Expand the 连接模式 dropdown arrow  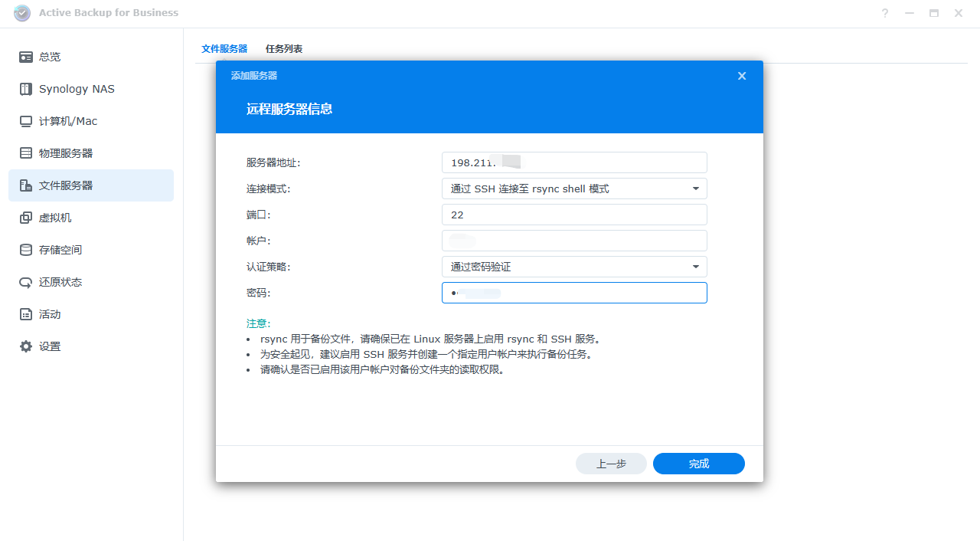tap(695, 189)
